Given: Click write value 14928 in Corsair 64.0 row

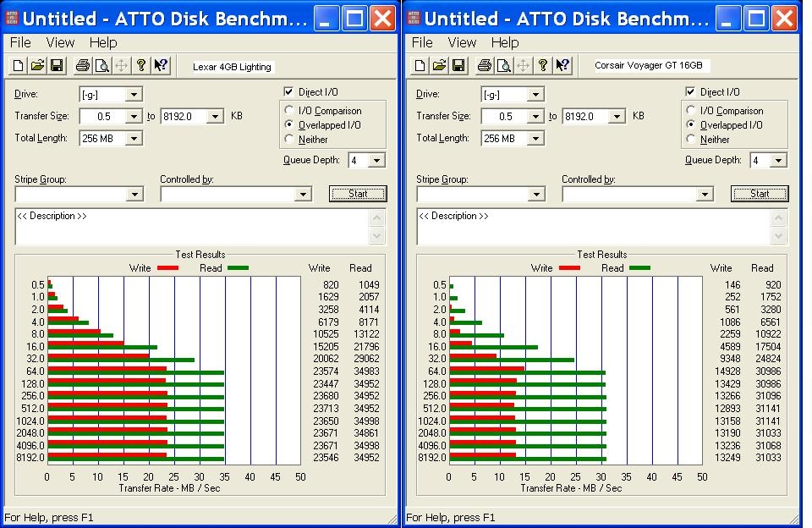Looking at the screenshot, I should point(727,371).
